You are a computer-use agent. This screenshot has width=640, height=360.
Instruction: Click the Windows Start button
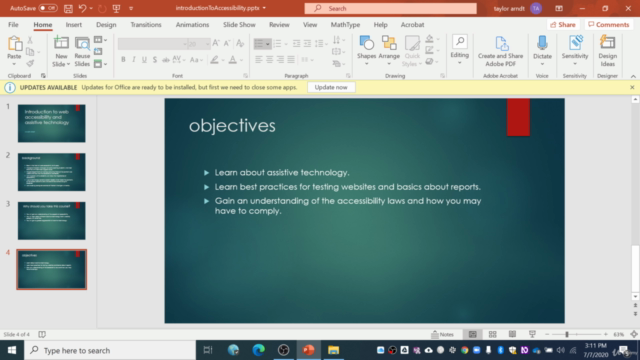coord(12,350)
